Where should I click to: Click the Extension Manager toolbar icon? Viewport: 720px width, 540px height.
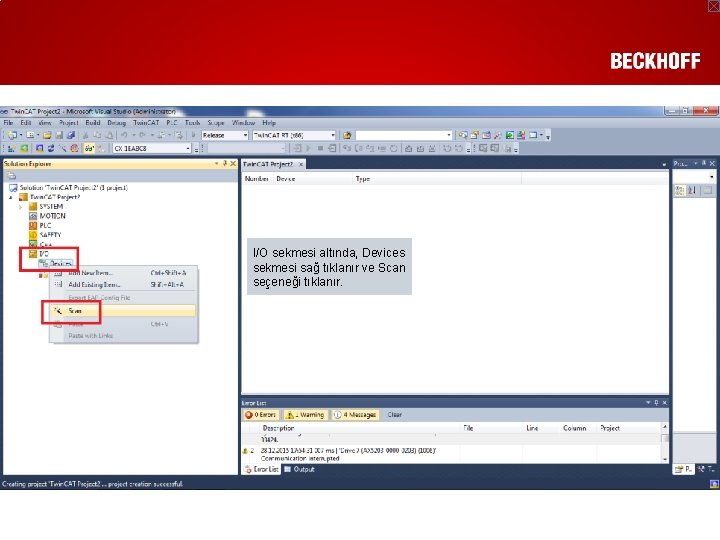coord(521,135)
